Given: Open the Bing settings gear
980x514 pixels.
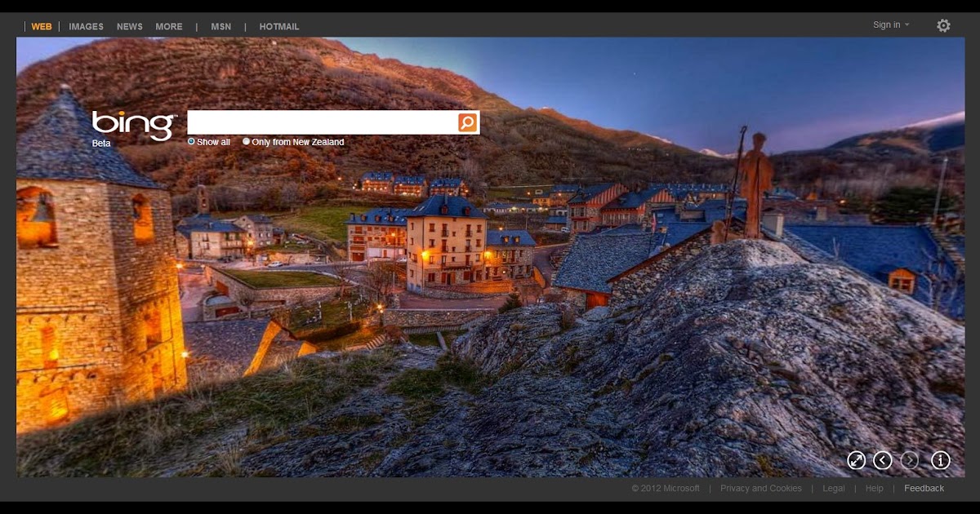Looking at the screenshot, I should [x=943, y=26].
